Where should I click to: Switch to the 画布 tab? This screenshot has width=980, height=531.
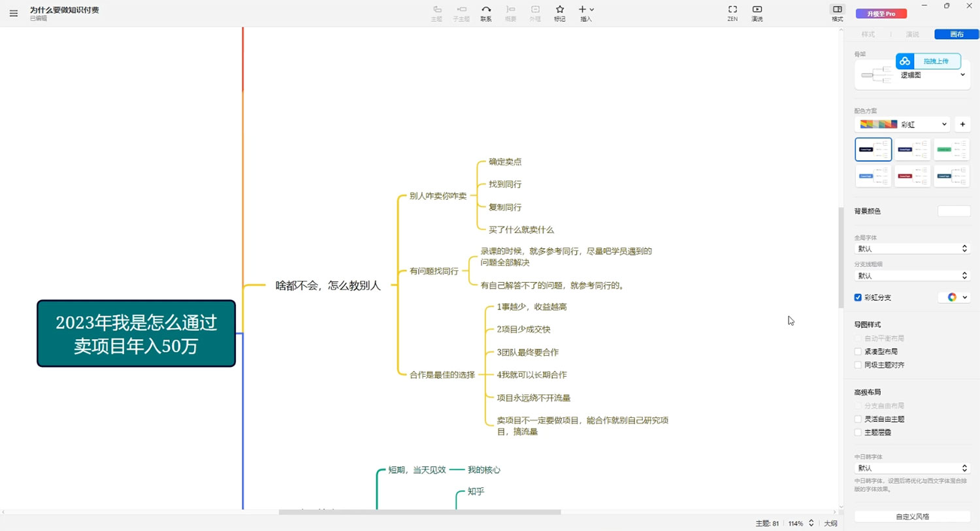click(955, 34)
